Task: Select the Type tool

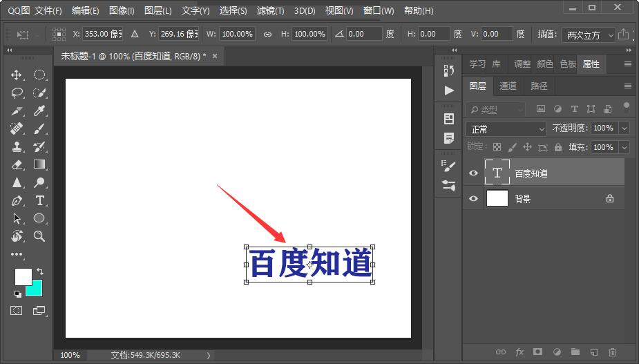Action: (39, 200)
